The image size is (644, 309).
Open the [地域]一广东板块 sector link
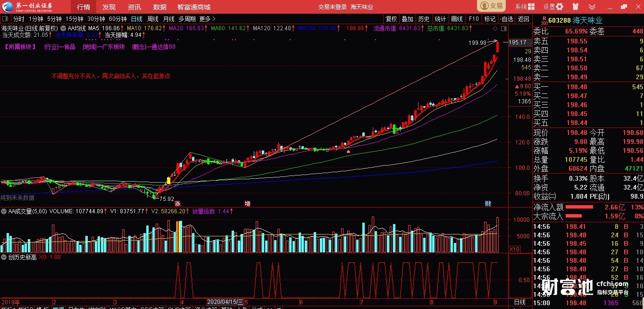click(x=103, y=47)
